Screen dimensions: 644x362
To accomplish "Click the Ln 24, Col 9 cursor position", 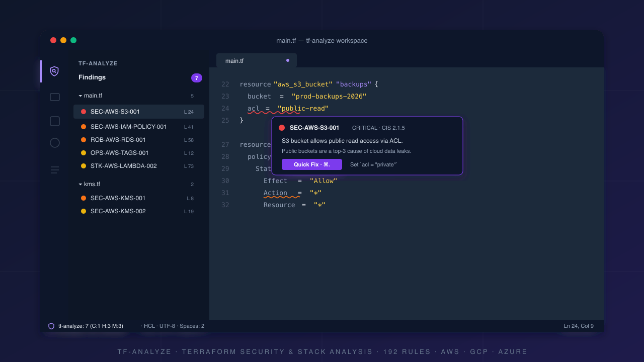I will coord(579,326).
